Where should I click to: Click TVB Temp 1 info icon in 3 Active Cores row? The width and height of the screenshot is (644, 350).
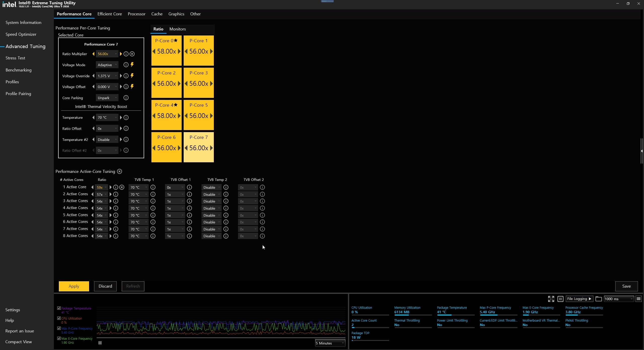153,201
